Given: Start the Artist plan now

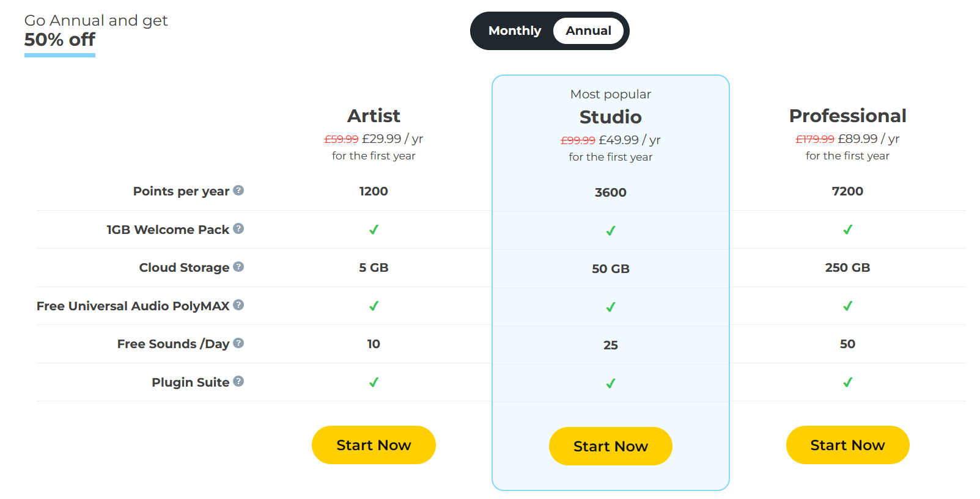Looking at the screenshot, I should point(374,445).
